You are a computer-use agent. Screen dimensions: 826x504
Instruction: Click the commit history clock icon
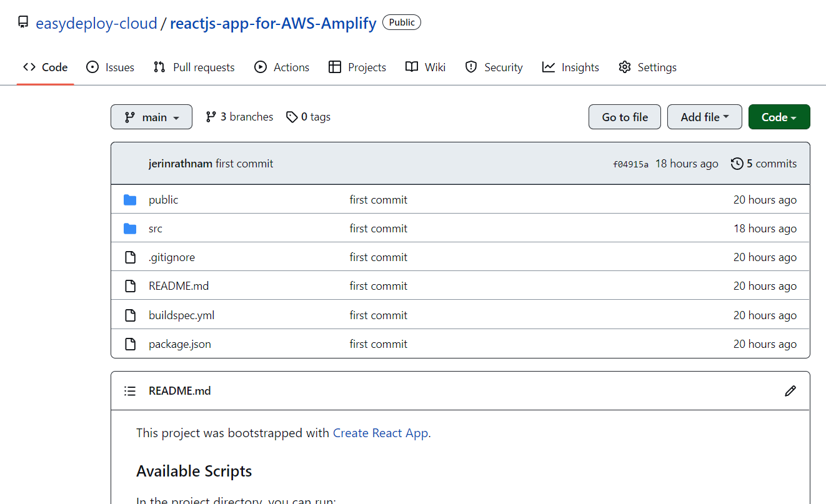[737, 164]
